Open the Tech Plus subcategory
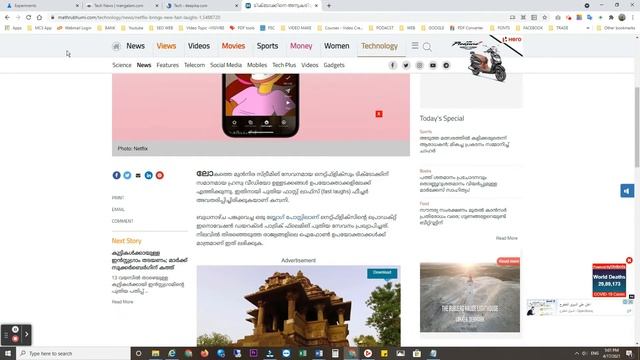Image resolution: width=640 pixels, height=360 pixels. coord(284,65)
